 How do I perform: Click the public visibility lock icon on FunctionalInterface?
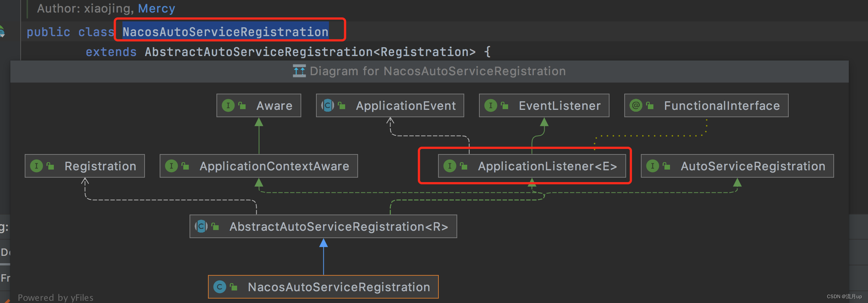650,106
